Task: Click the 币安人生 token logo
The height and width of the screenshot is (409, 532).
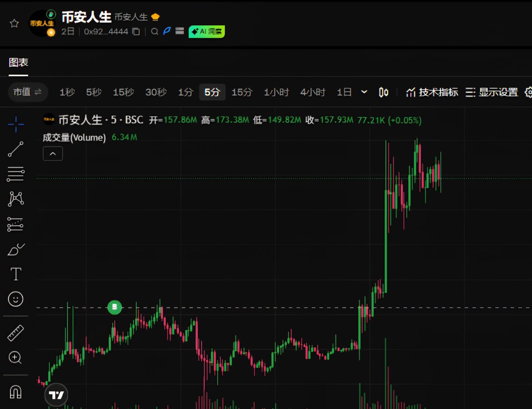Action: (42, 23)
